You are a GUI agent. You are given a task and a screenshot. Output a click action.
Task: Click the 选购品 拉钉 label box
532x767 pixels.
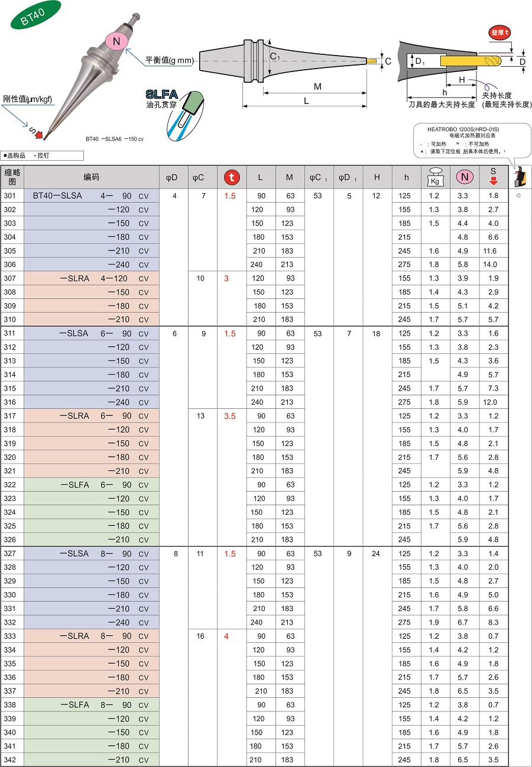click(42, 155)
